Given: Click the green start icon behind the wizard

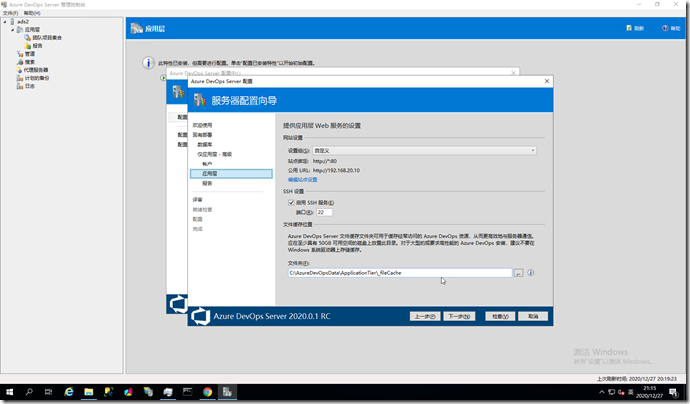Looking at the screenshot, I should click(x=163, y=78).
